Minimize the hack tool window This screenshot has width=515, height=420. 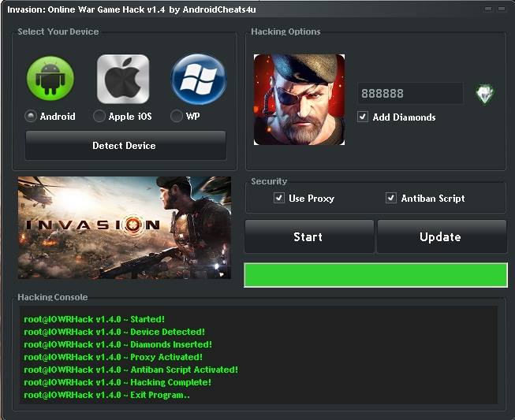(x=488, y=9)
